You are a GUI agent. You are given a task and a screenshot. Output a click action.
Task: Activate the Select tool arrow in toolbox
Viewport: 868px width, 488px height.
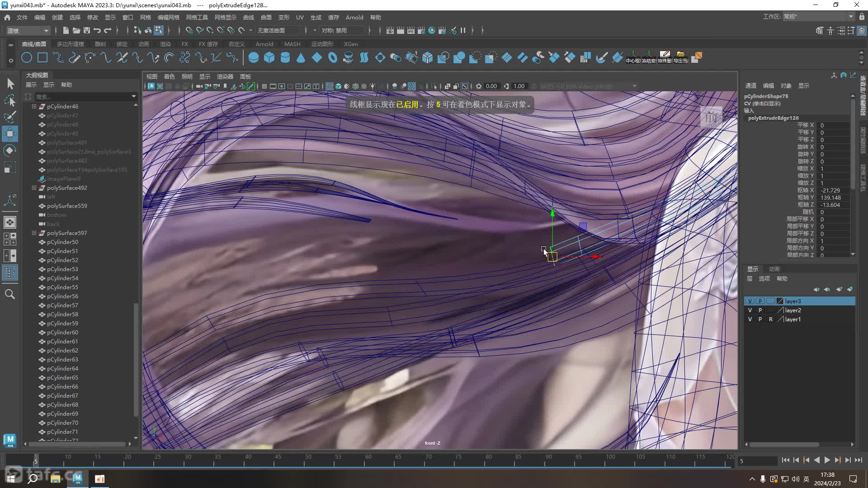tap(10, 84)
